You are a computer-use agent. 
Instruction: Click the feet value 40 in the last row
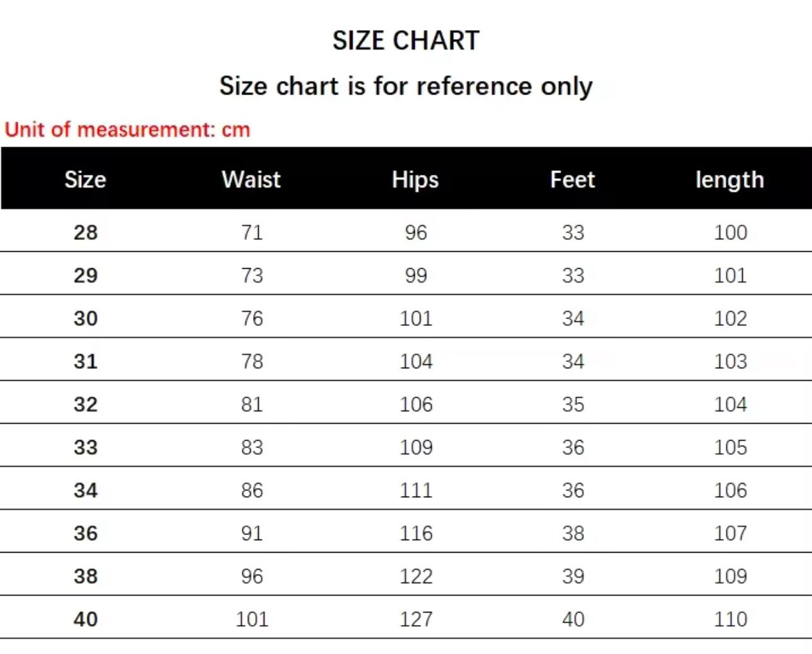point(573,619)
